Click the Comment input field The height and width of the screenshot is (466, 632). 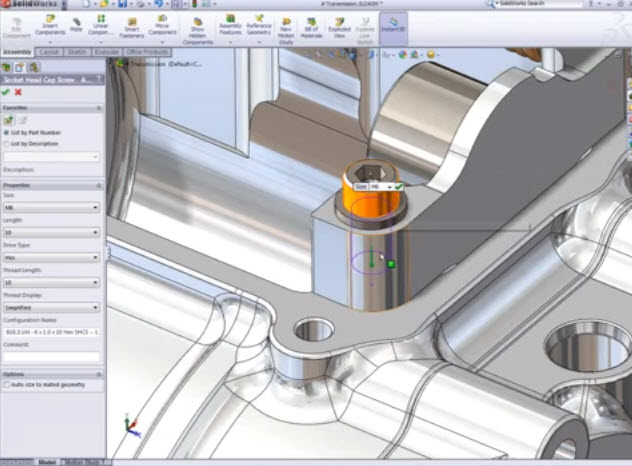tap(51, 357)
